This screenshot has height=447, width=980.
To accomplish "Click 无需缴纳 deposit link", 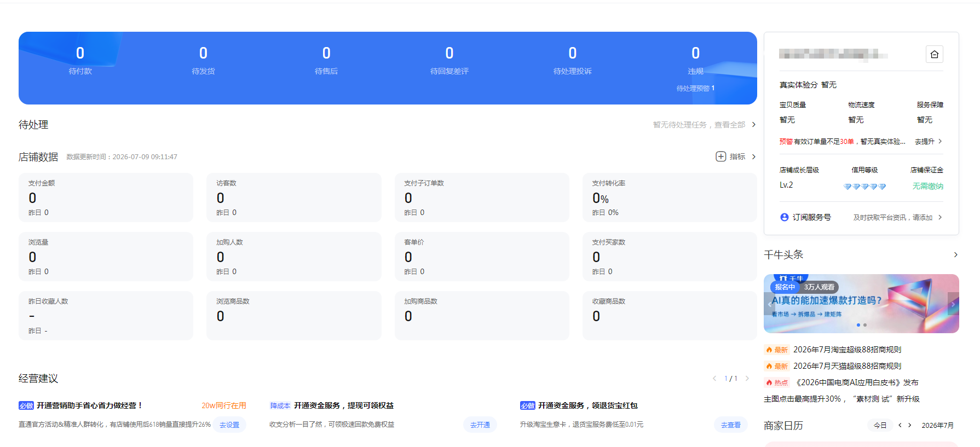I will (x=927, y=186).
